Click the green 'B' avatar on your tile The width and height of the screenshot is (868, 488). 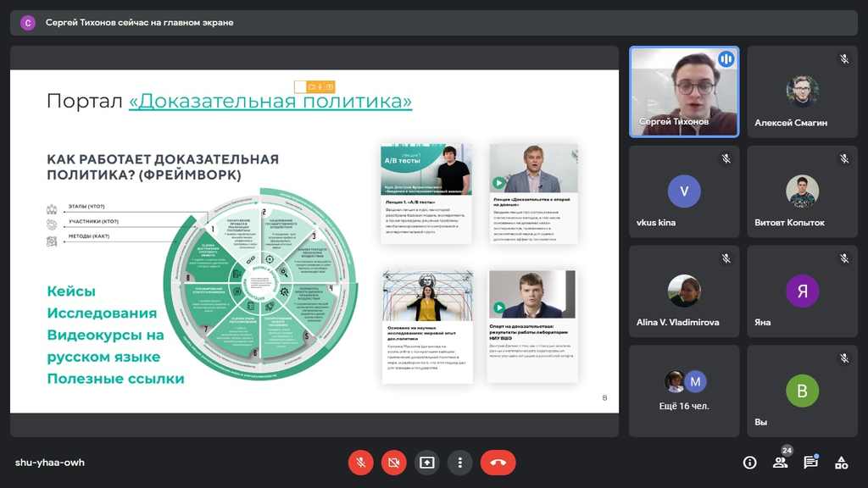(802, 391)
